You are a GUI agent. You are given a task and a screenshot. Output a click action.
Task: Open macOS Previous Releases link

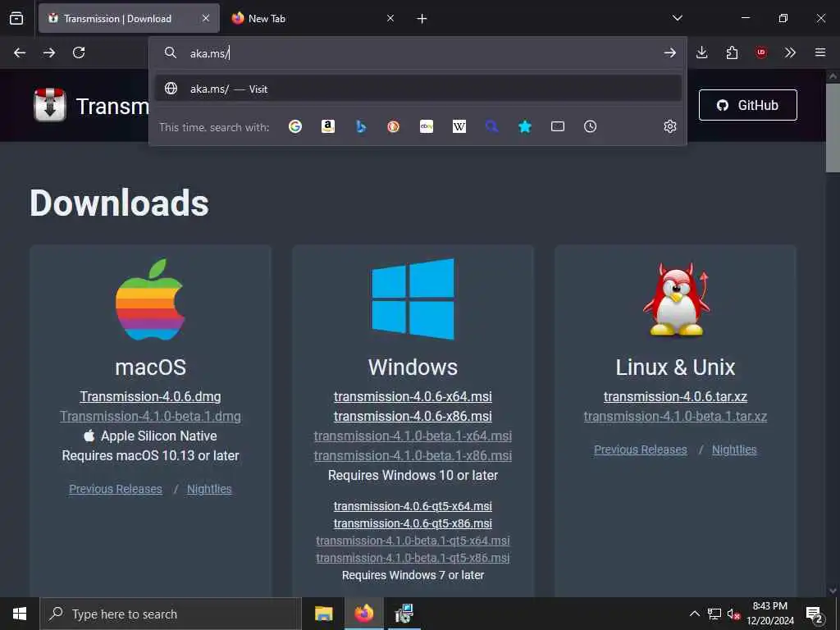(116, 489)
